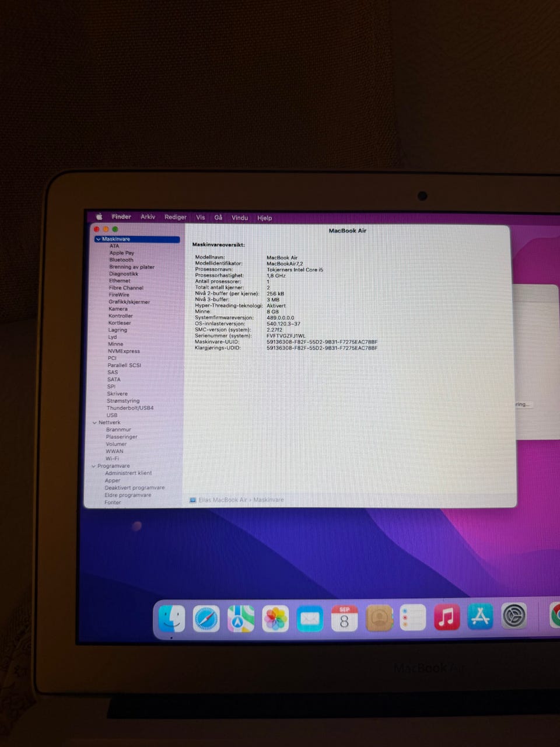Screen dimensions: 560x747
Task: Select Kontroller in the sidebar
Action: [121, 316]
